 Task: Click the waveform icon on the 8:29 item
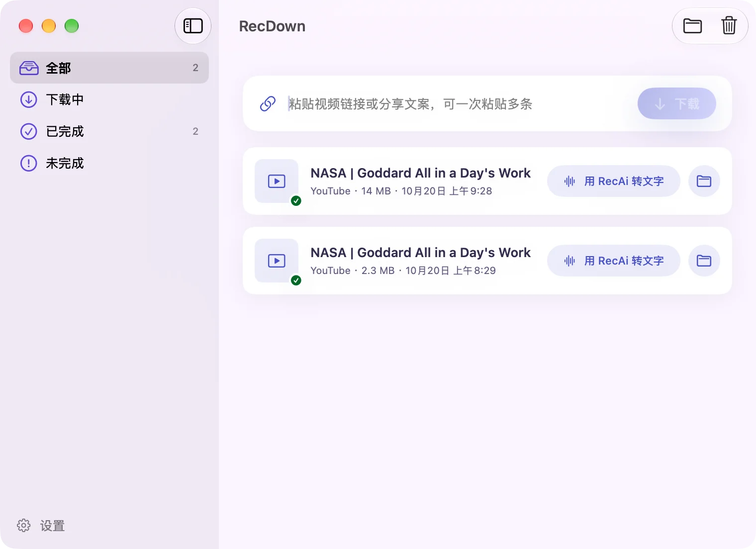click(x=569, y=261)
